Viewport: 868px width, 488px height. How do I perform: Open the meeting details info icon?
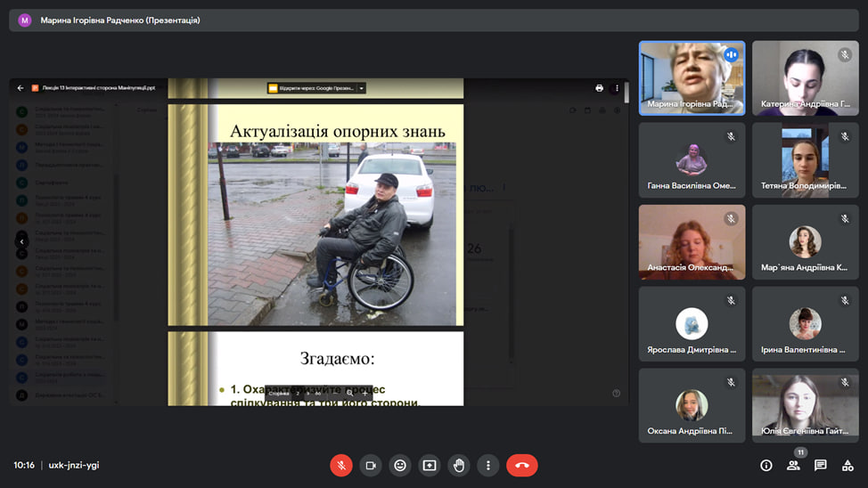(766, 465)
